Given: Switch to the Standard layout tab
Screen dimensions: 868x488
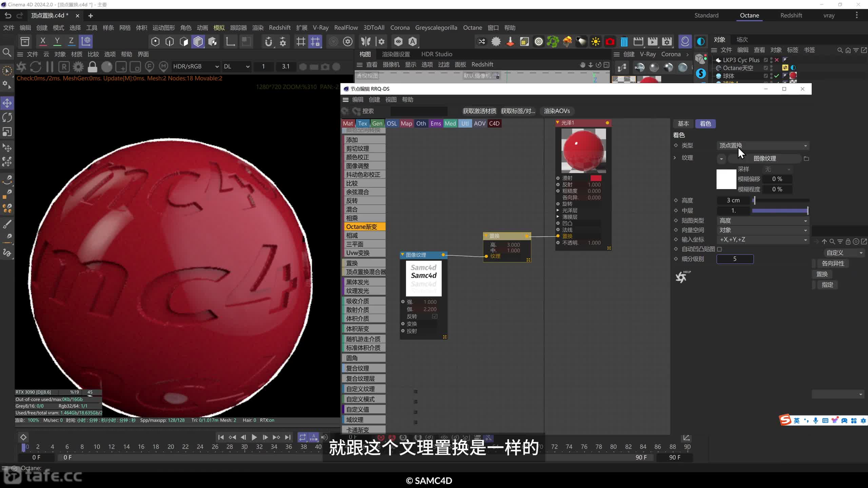Looking at the screenshot, I should pos(706,15).
